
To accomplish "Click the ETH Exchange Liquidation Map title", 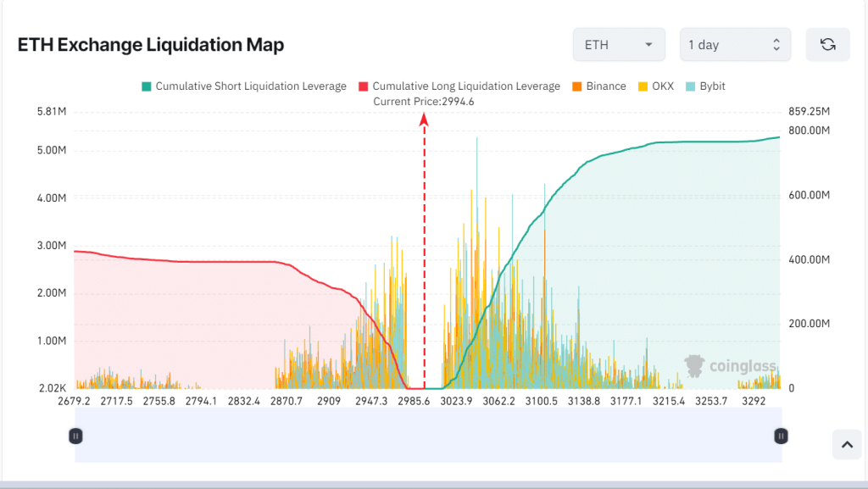I will click(151, 45).
